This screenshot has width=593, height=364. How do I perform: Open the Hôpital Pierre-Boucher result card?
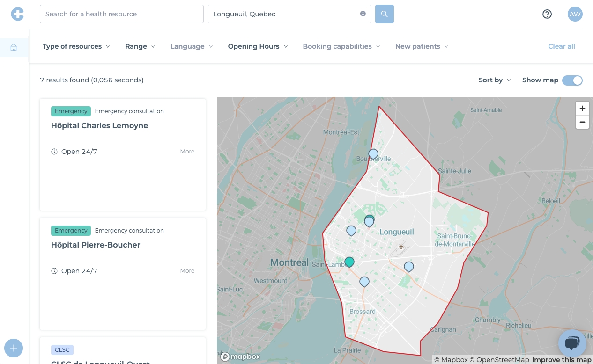click(x=96, y=245)
